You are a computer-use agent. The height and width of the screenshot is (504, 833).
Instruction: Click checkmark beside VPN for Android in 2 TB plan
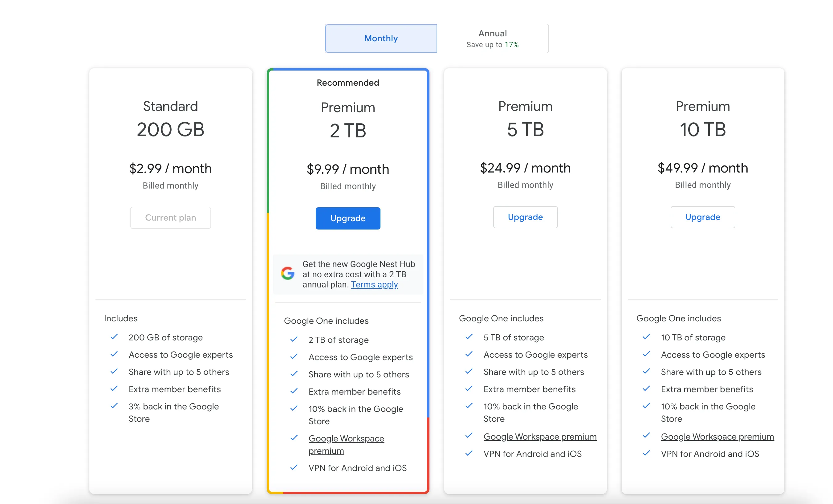(294, 467)
